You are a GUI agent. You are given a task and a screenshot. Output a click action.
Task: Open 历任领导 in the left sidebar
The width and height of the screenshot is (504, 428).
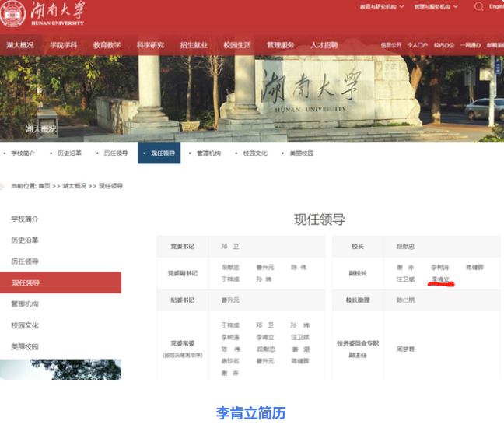click(x=25, y=261)
